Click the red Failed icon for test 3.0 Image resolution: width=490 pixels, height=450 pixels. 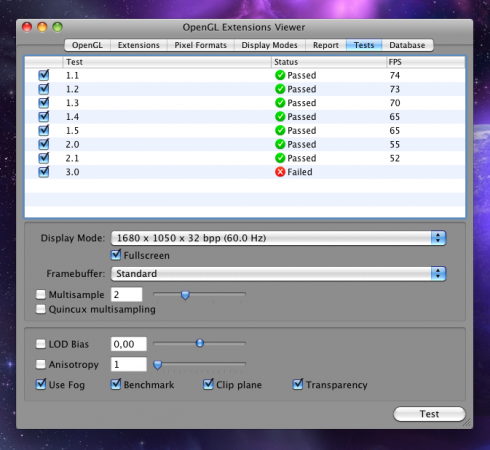coord(280,172)
